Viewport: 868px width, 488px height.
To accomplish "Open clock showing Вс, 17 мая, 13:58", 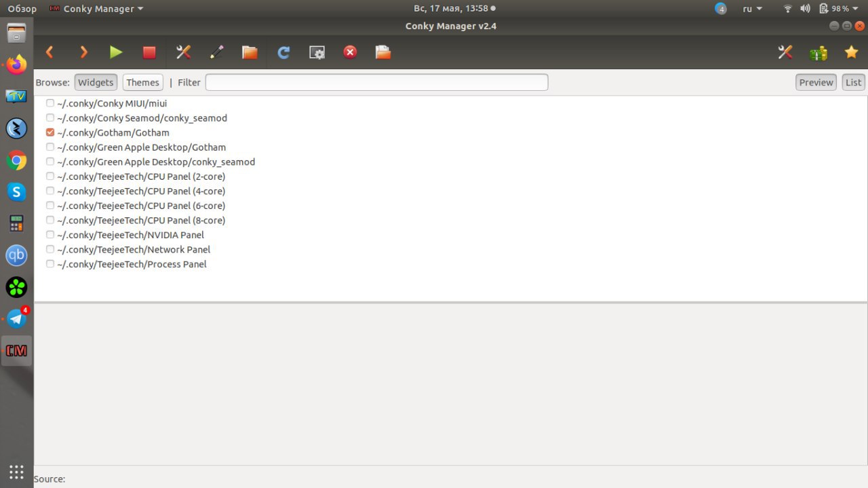I will 454,9.
